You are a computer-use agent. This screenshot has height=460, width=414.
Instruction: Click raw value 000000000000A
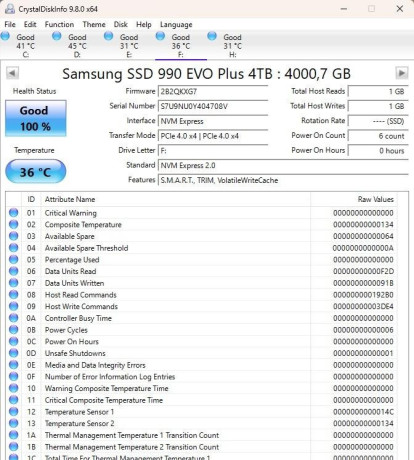coord(363,248)
